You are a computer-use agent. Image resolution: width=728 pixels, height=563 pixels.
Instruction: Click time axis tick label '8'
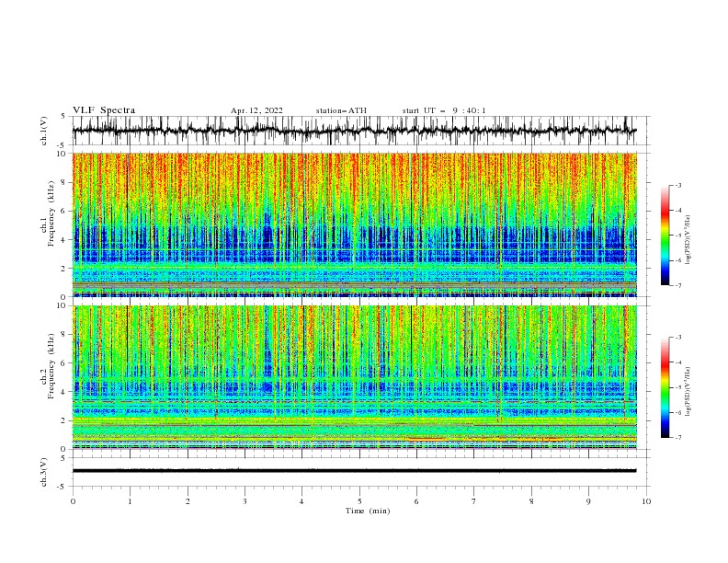coord(531,501)
